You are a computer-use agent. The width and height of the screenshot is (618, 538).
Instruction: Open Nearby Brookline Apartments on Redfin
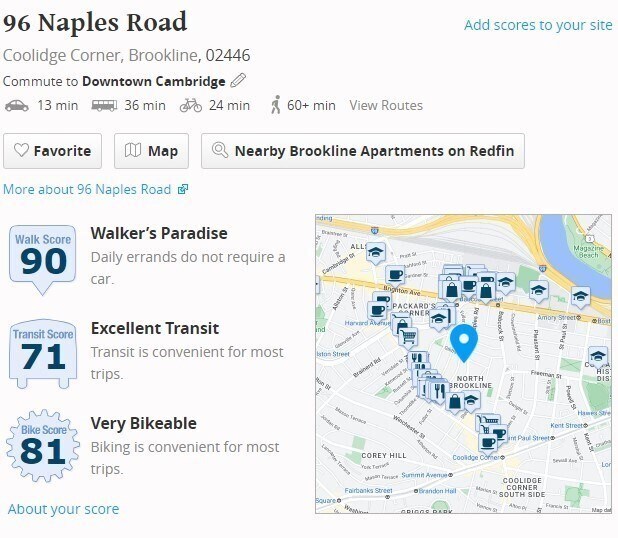362,151
